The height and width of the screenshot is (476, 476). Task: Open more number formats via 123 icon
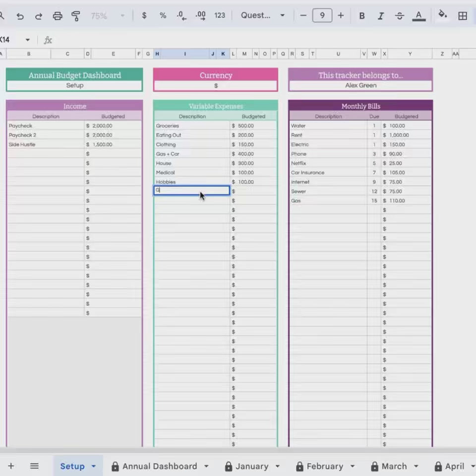coord(220,15)
